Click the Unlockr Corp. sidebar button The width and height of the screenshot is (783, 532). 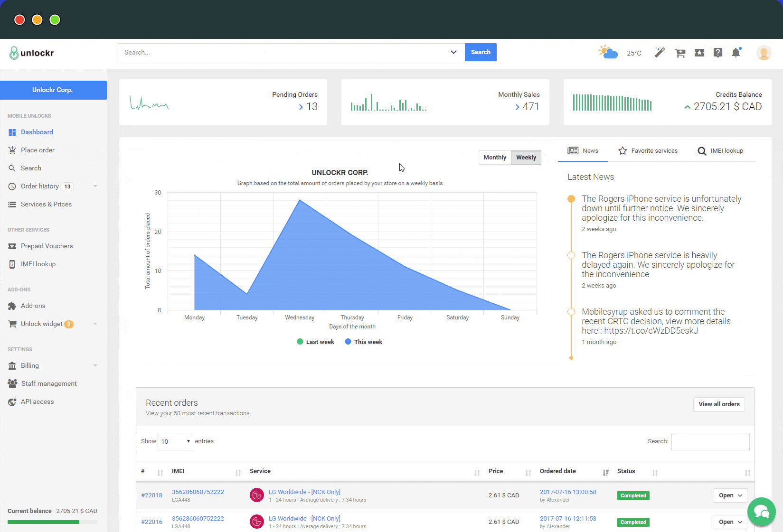pyautogui.click(x=53, y=90)
